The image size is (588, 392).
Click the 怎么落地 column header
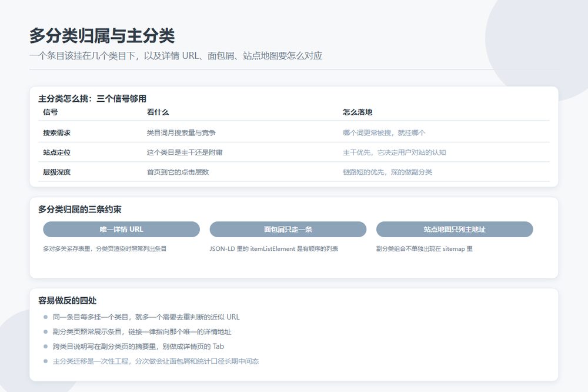point(358,112)
